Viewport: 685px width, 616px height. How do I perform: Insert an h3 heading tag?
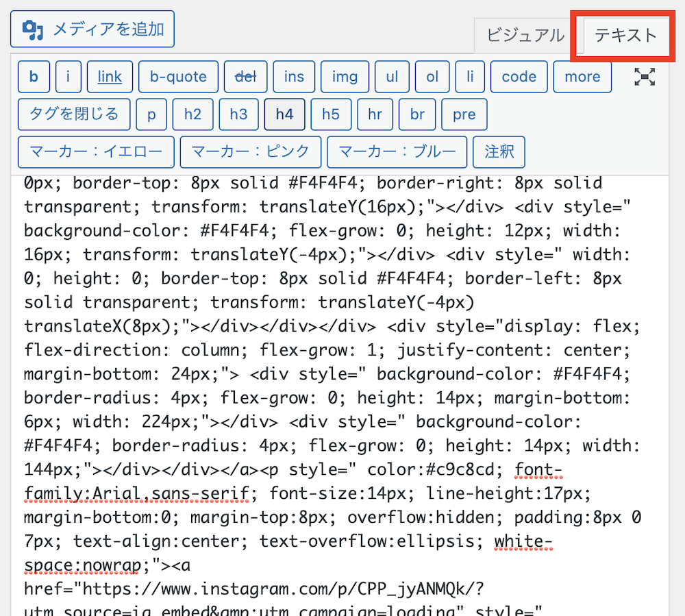click(x=238, y=114)
